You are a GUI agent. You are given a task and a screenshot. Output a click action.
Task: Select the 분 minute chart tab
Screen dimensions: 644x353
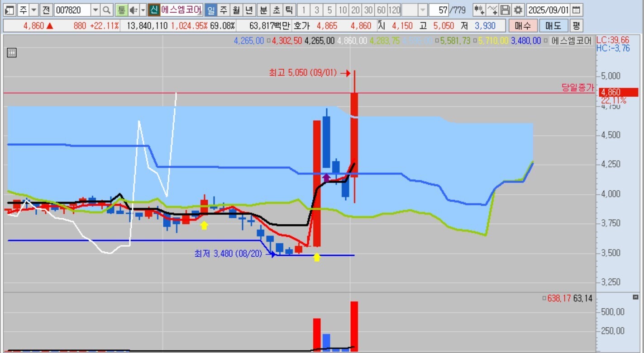click(x=263, y=10)
